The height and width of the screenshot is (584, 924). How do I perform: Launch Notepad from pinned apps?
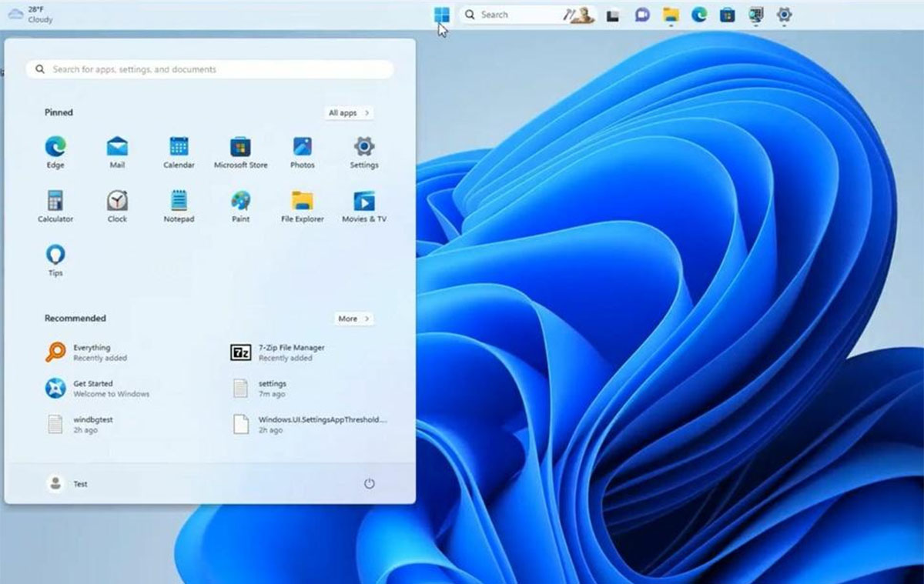[x=179, y=206]
